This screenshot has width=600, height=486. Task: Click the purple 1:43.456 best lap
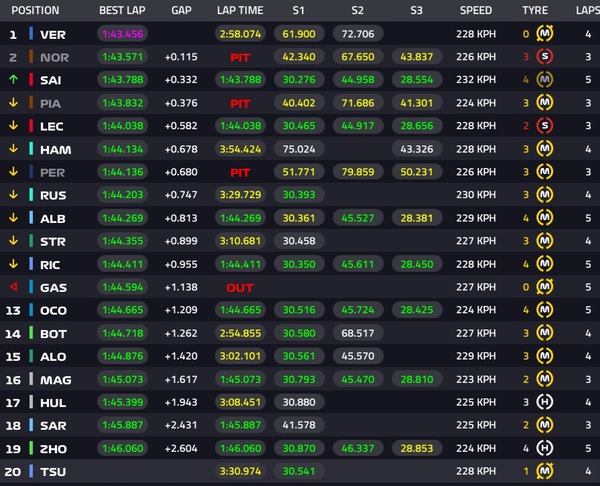[122, 34]
